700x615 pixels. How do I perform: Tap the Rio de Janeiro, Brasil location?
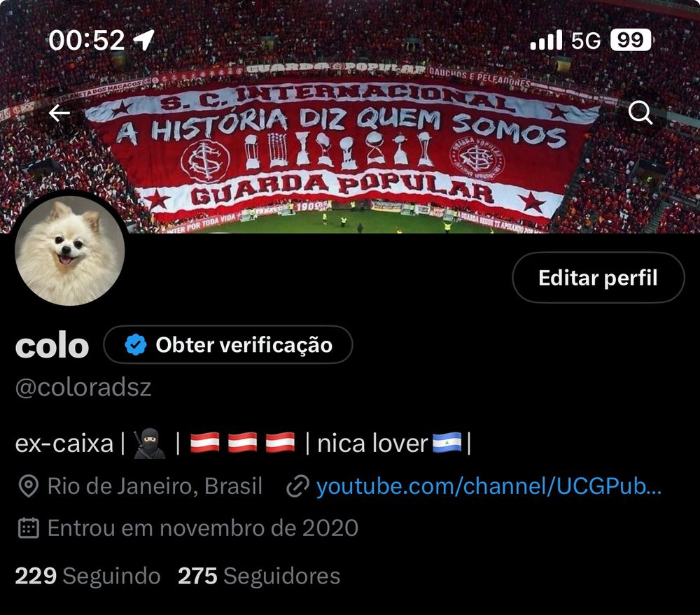155,486
